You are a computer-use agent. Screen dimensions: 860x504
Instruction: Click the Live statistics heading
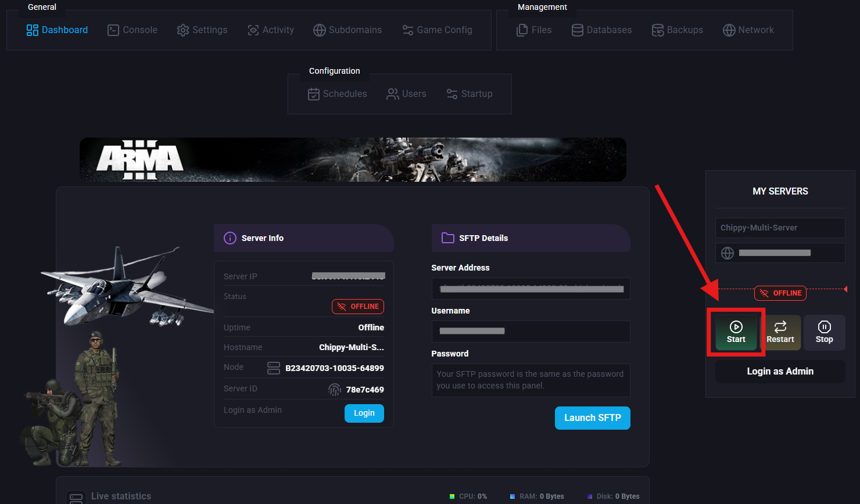click(121, 496)
